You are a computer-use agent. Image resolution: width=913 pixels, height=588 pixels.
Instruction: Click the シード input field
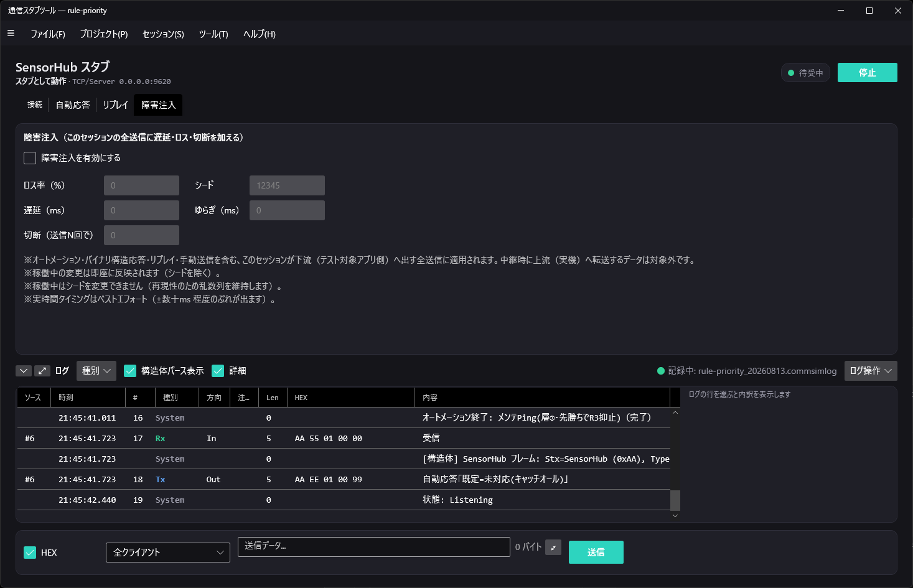point(287,185)
